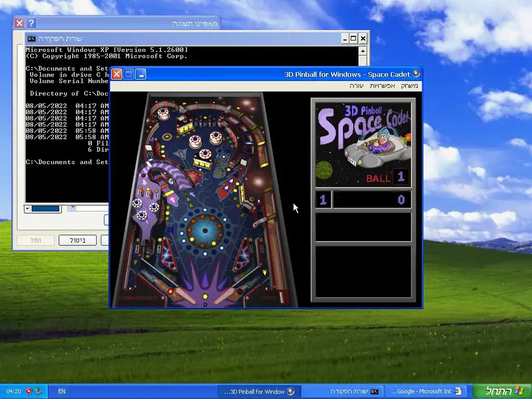Close the 3D Pinball window
The width and height of the screenshot is (532, 399).
(117, 74)
